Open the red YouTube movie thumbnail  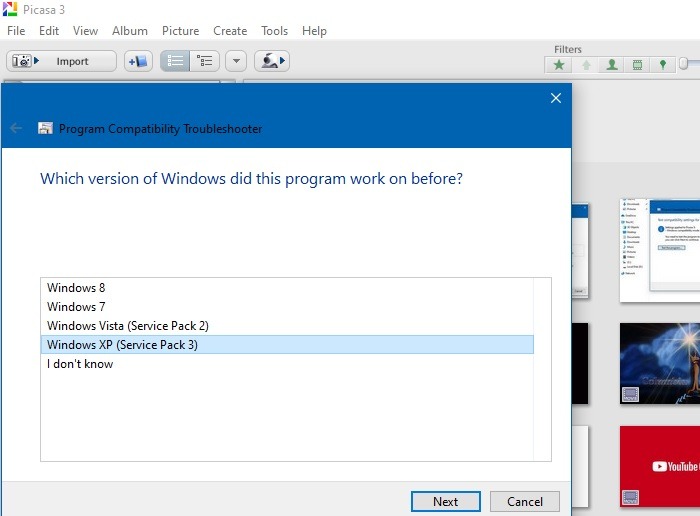660,466
